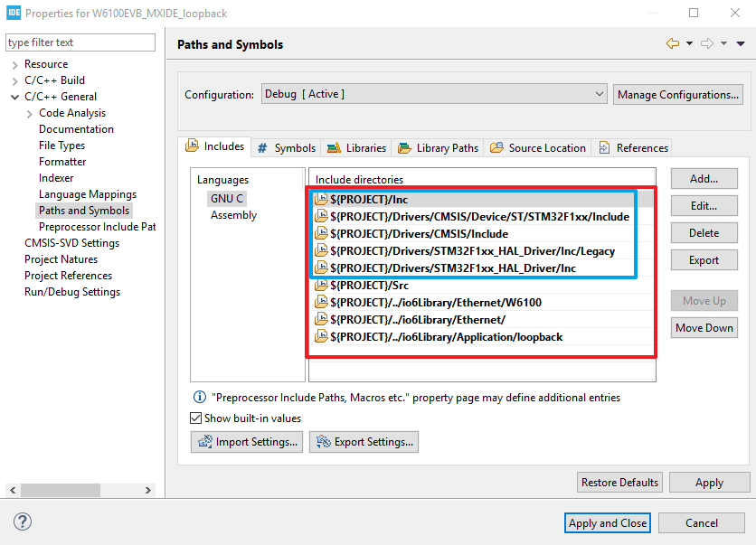Toggle the Show built-in values checkbox
Image resolution: width=756 pixels, height=545 pixels.
tap(195, 418)
